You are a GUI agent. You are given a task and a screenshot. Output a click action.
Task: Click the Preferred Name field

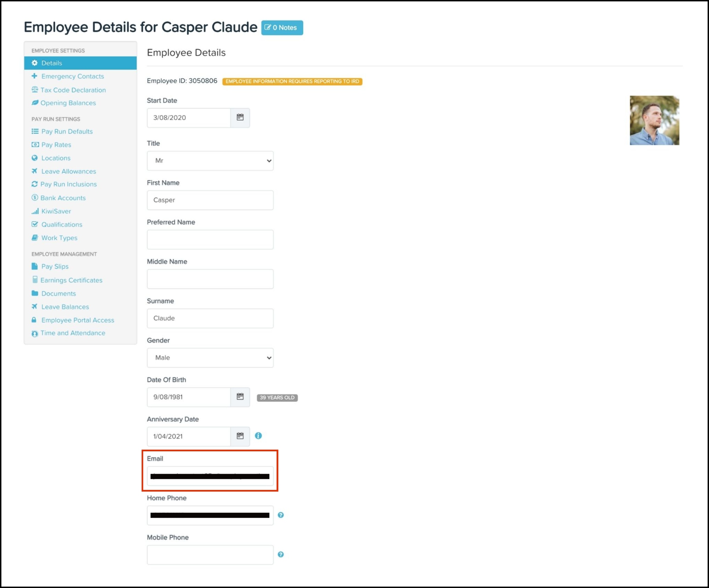coord(210,240)
